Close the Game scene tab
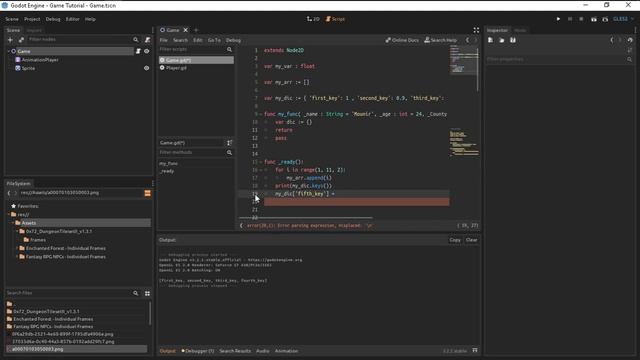Screen dimensions: 640x360 point(185,30)
